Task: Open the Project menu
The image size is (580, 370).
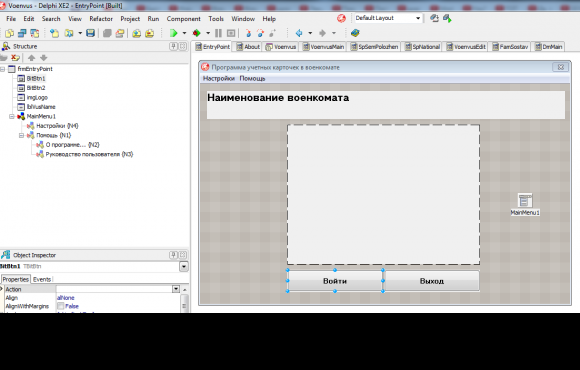Action: [x=130, y=19]
